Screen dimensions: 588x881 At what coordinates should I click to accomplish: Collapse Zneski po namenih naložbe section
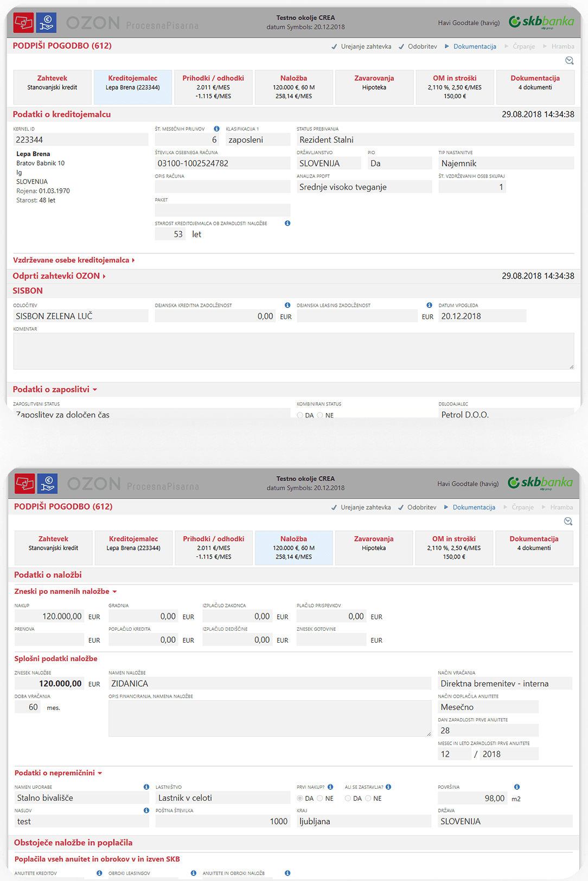(66, 591)
